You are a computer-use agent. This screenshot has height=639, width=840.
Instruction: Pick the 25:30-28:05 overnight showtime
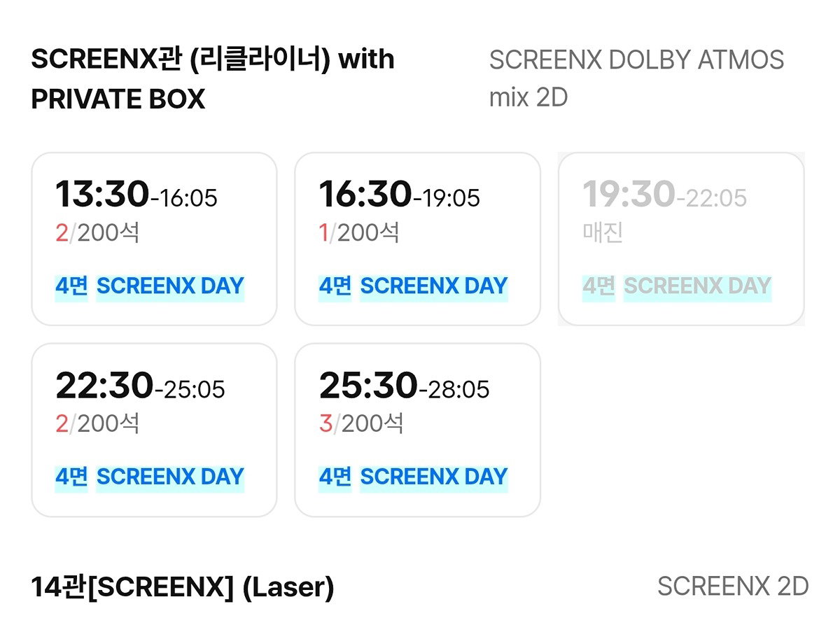417,430
